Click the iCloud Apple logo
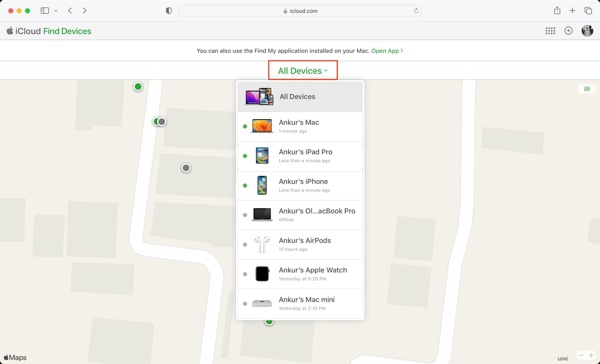This screenshot has height=364, width=600. [x=10, y=31]
